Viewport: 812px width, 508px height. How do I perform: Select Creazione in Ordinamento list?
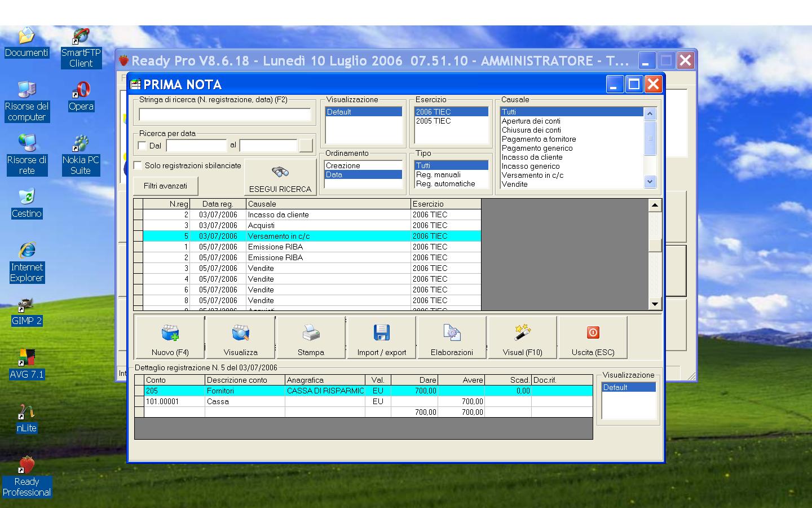(364, 165)
